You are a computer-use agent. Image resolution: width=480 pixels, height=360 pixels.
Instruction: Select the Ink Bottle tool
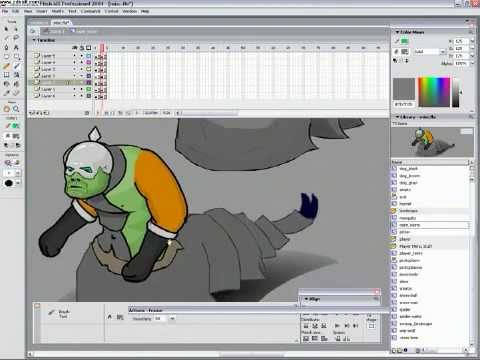click(6, 84)
